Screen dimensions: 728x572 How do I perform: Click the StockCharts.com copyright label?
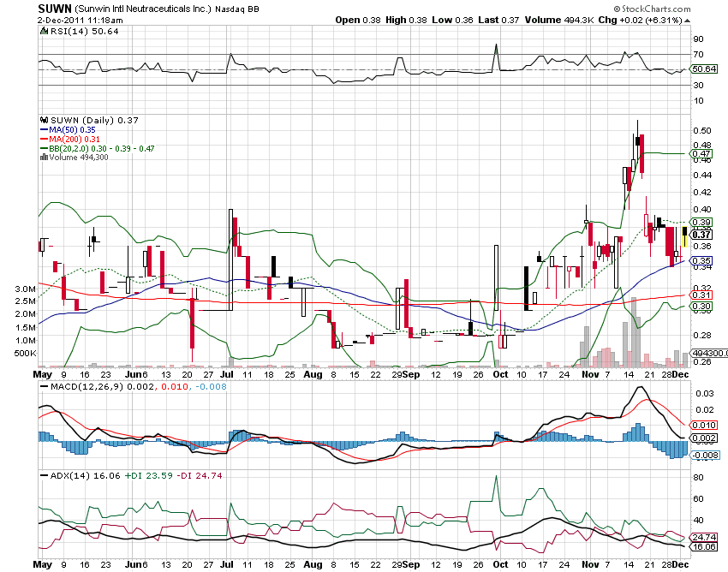click(652, 9)
